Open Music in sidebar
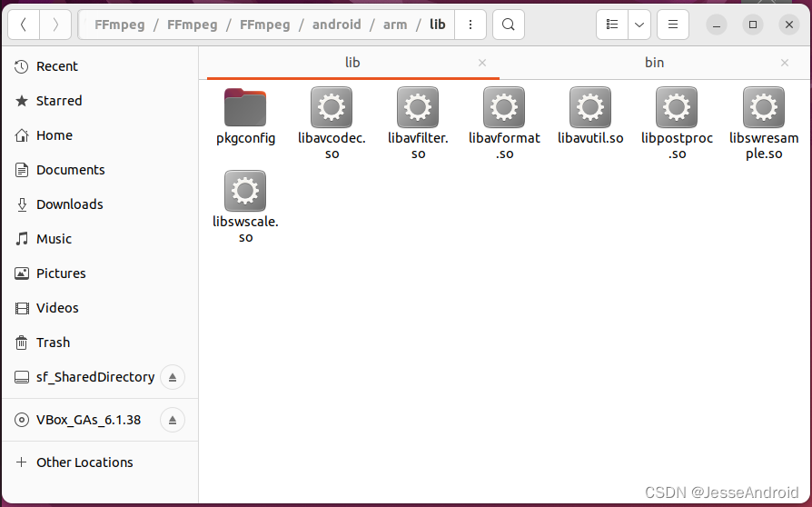The height and width of the screenshot is (507, 812). 100,239
